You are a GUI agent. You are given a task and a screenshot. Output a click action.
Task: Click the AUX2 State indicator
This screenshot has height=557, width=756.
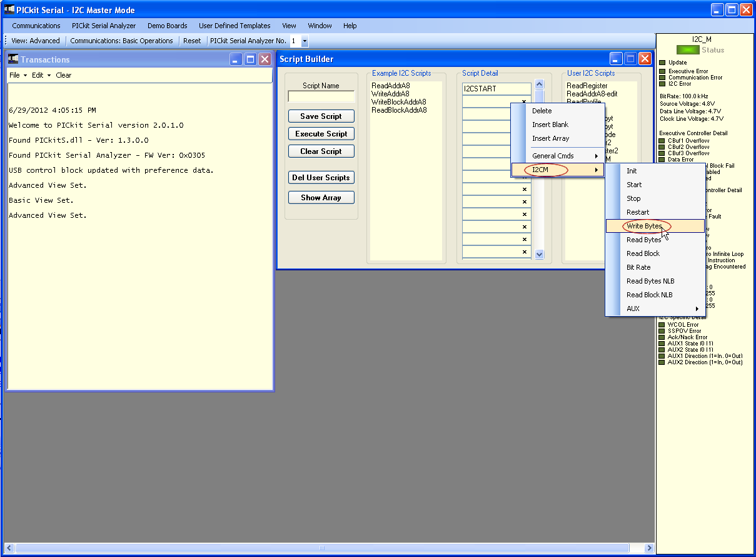[662, 350]
